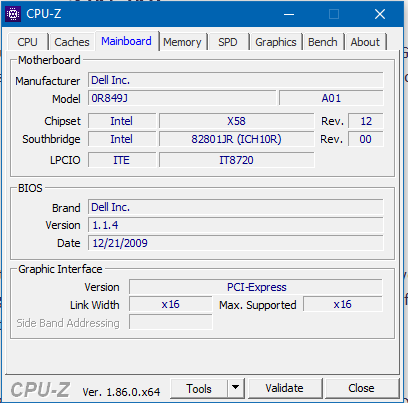Screen dimensions: 408x403
Task: Switch to the CPU tab
Action: point(27,42)
